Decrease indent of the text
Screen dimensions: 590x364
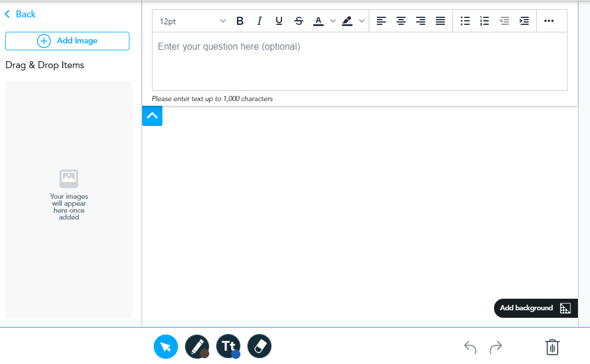[504, 21]
